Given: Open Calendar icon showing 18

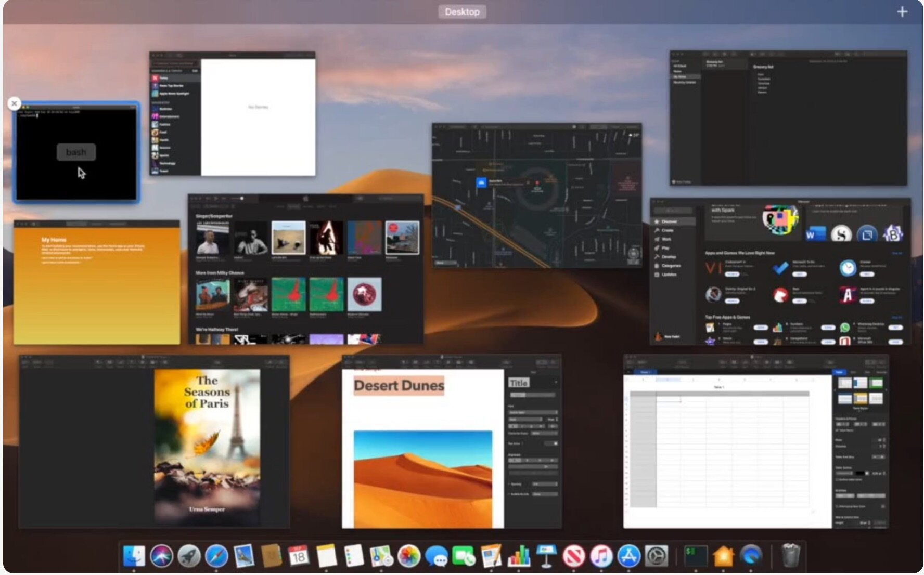Looking at the screenshot, I should [299, 556].
